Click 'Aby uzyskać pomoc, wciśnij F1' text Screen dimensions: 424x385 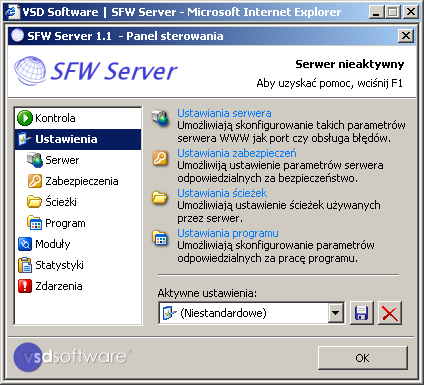[x=329, y=83]
